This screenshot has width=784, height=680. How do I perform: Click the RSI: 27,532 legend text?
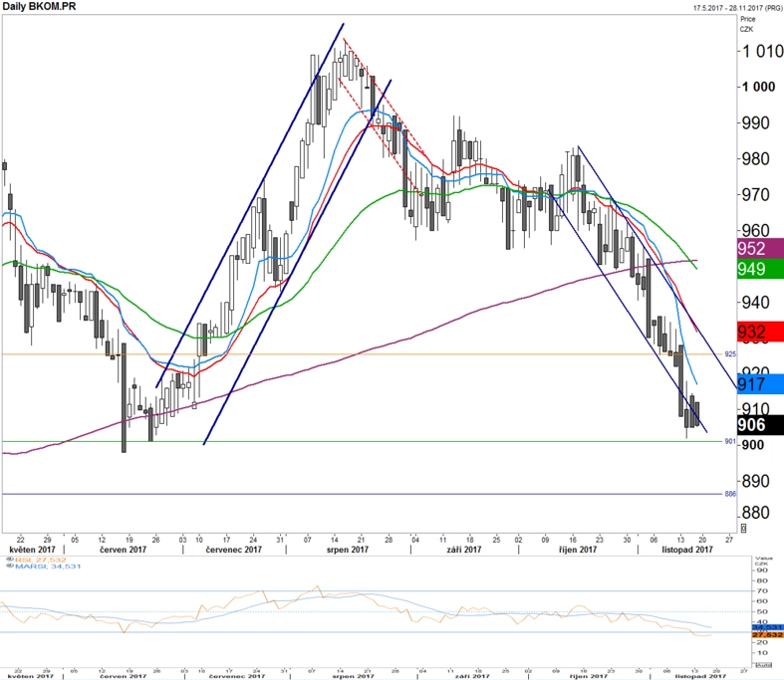tap(41, 560)
